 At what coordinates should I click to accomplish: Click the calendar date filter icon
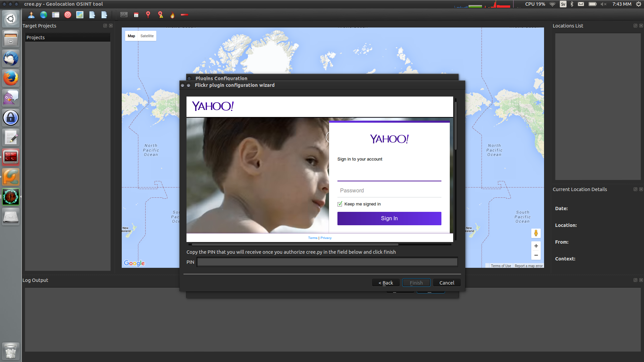point(136,15)
